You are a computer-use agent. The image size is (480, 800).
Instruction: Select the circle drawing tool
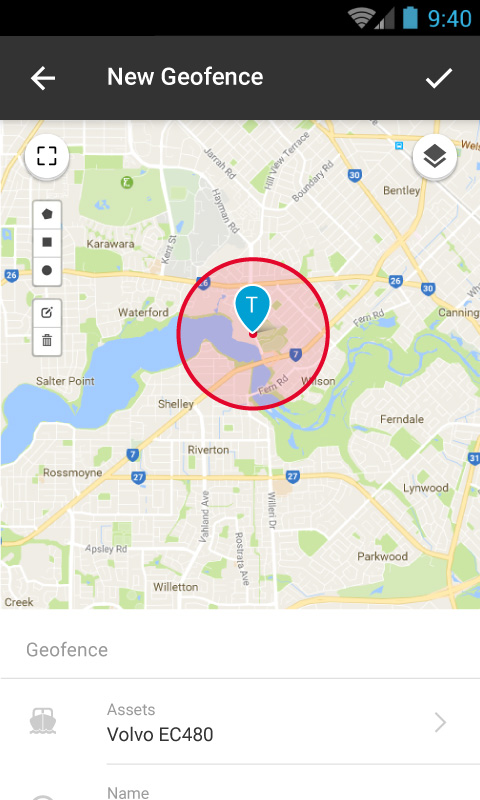point(47,270)
